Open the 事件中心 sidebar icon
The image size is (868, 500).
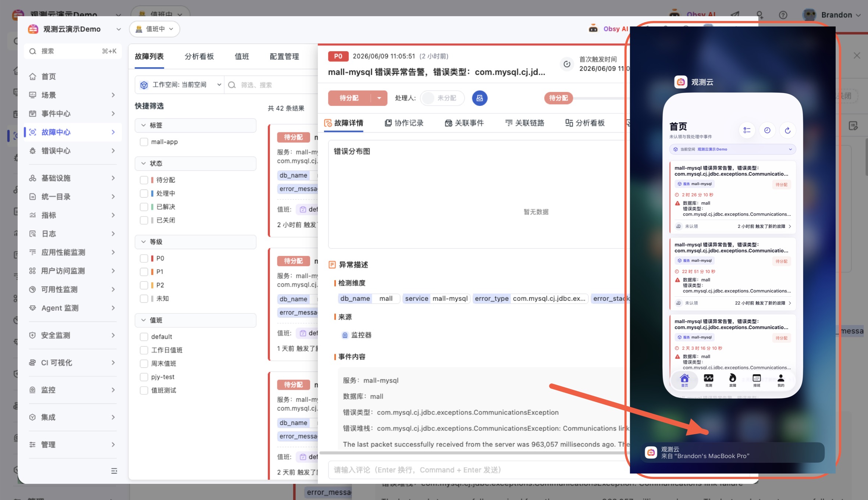[33, 114]
